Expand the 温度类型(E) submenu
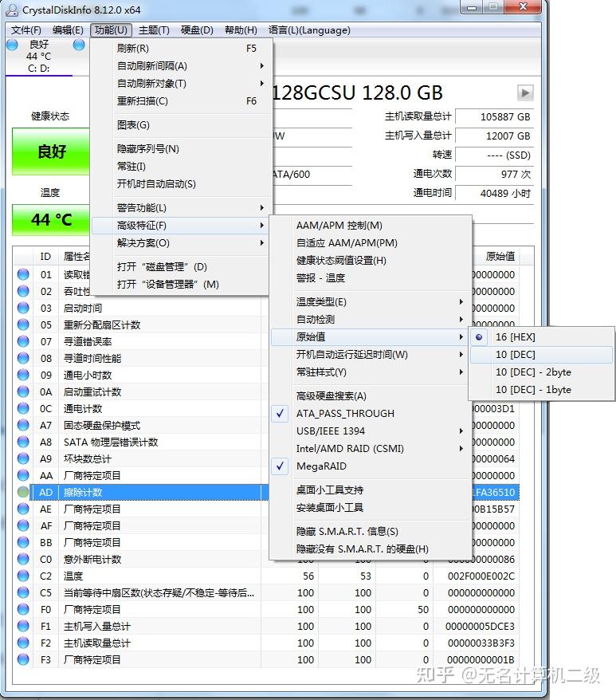The width and height of the screenshot is (616, 700). (371, 302)
